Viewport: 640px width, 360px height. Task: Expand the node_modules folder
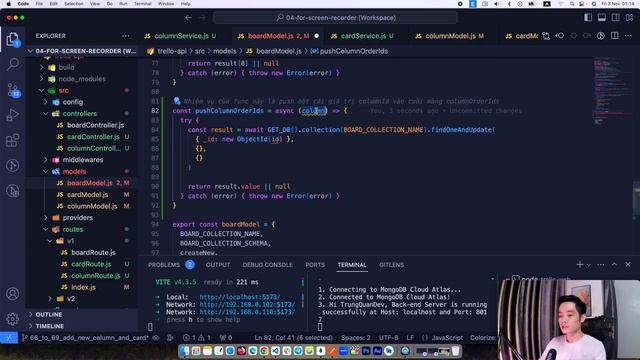[x=41, y=79]
